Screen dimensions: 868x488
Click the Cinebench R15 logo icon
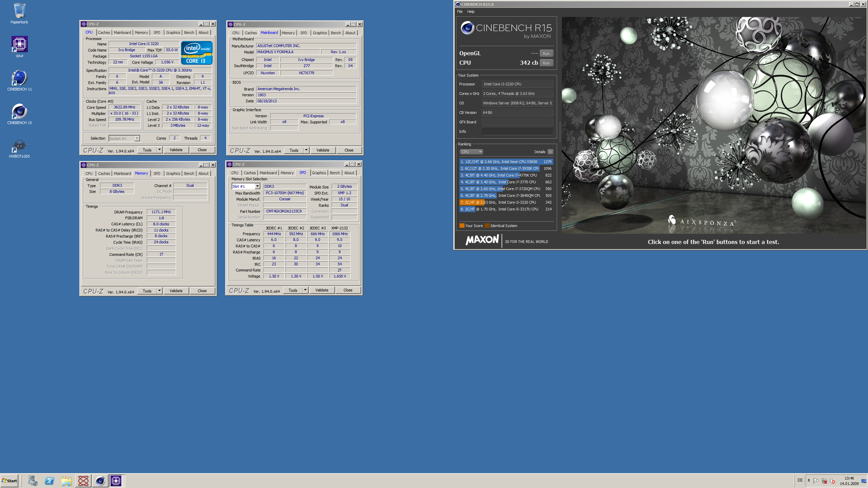[x=468, y=28]
